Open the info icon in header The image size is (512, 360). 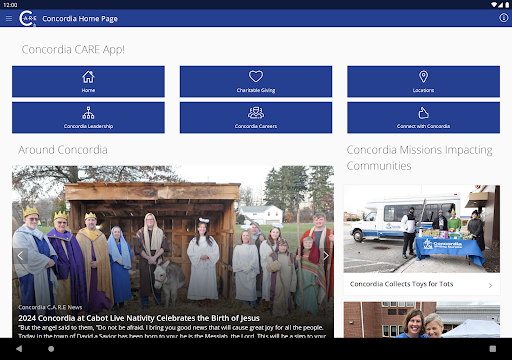(x=503, y=18)
